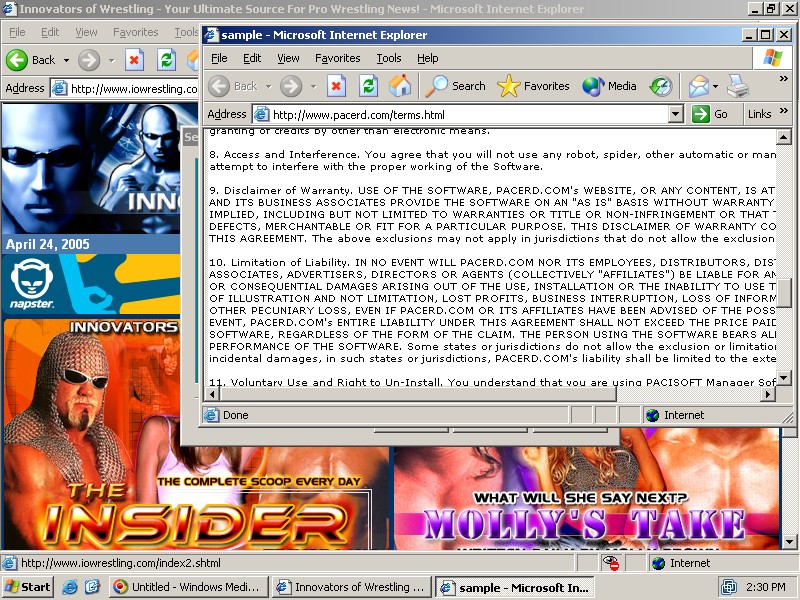
Task: Open View menu in sample window
Action: pyautogui.click(x=288, y=58)
